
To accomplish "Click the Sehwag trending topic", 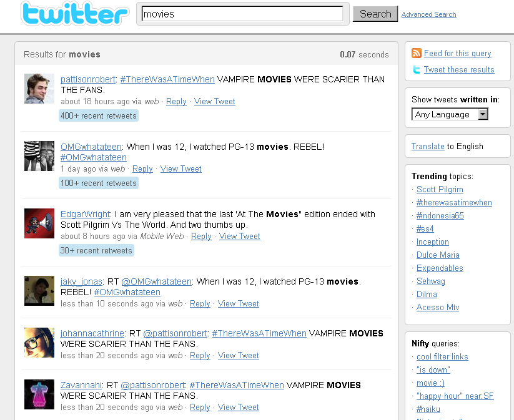I will click(x=431, y=281).
